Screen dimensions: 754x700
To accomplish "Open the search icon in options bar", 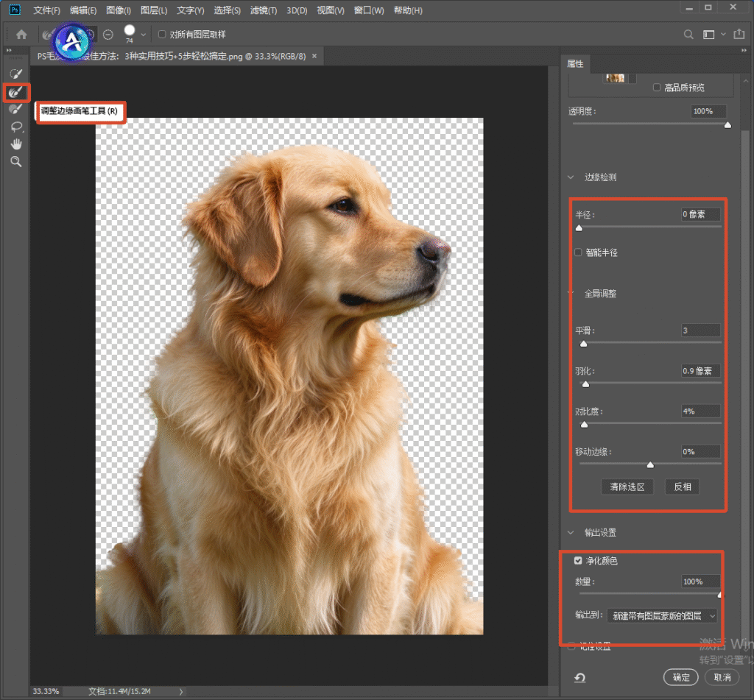I will 688,35.
